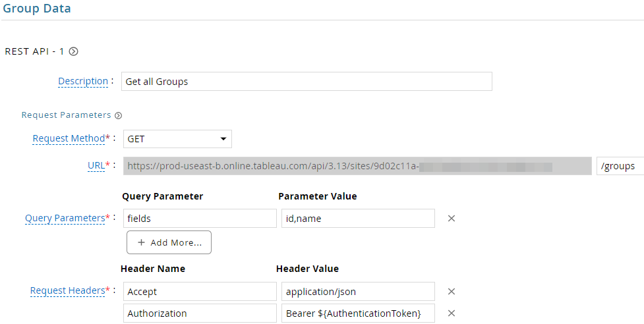644x324 pixels.
Task: Click the id,name parameter value input
Action: pos(358,219)
